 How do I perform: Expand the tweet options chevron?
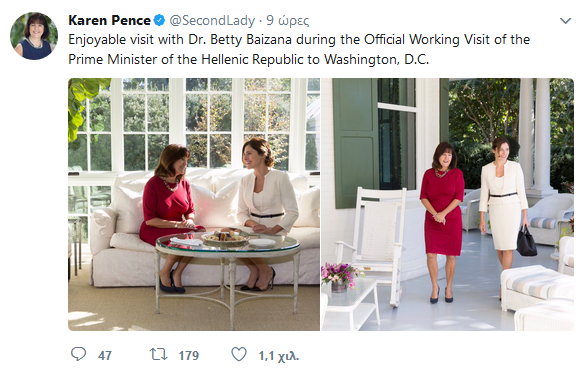coord(565,21)
